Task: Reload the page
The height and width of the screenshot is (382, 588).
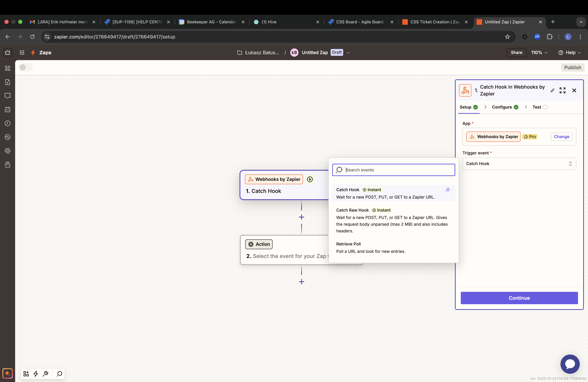Action: [32, 37]
